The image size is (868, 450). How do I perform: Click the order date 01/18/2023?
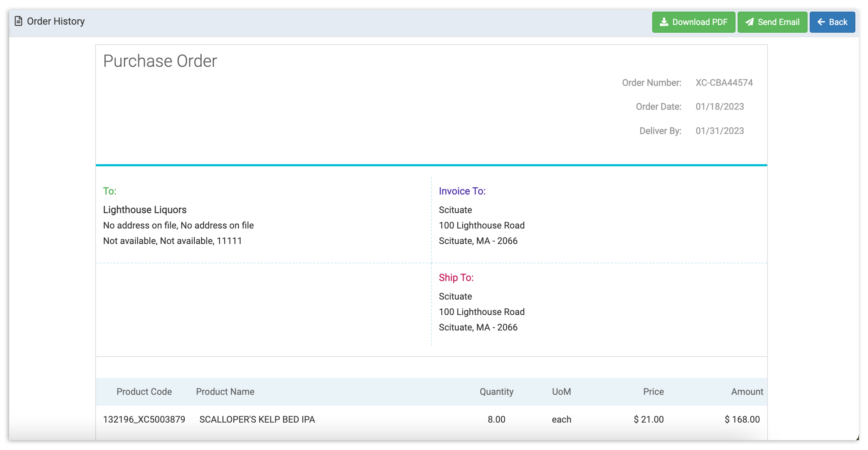[719, 107]
